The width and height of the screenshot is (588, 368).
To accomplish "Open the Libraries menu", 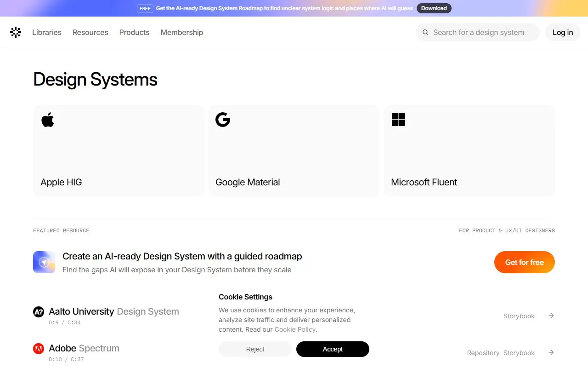I will click(47, 32).
